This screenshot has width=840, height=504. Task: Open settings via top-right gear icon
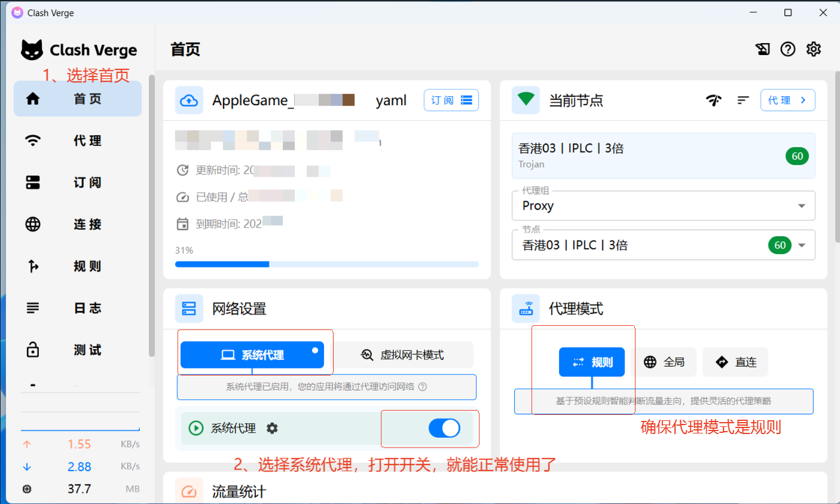[x=813, y=49]
